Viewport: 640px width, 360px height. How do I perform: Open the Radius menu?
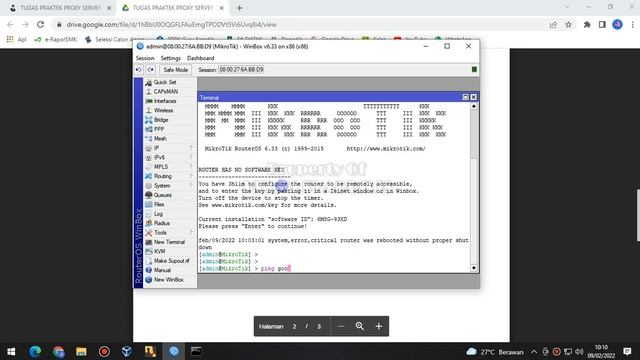tap(161, 223)
